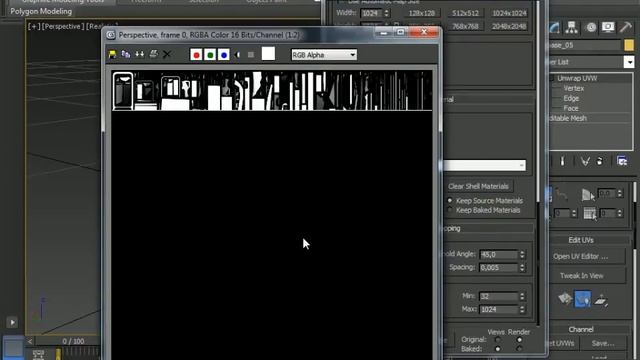Click the render window title bar icon
The width and height of the screenshot is (640, 360).
coord(111,35)
